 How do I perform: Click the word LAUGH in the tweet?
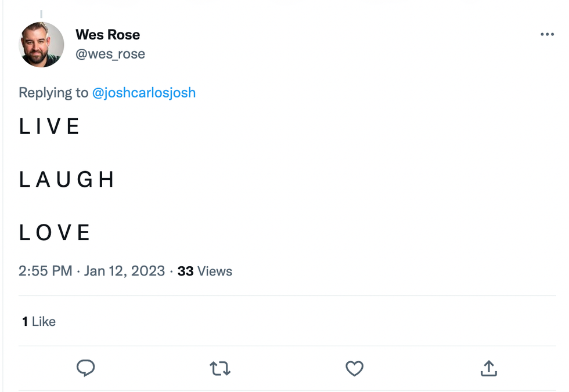click(67, 180)
